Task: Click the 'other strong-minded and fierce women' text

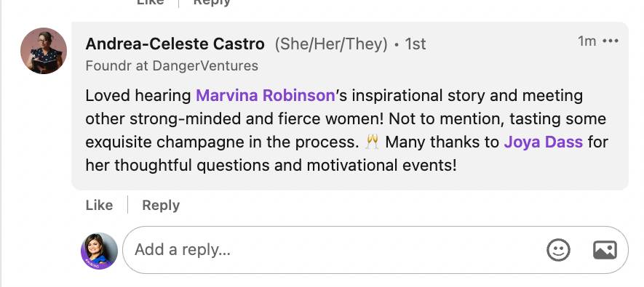Action: [234, 119]
